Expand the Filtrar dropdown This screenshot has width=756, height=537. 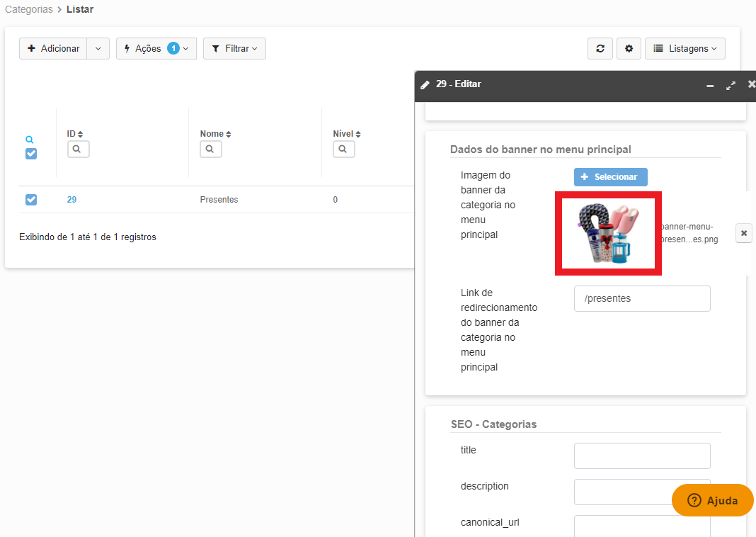234,49
